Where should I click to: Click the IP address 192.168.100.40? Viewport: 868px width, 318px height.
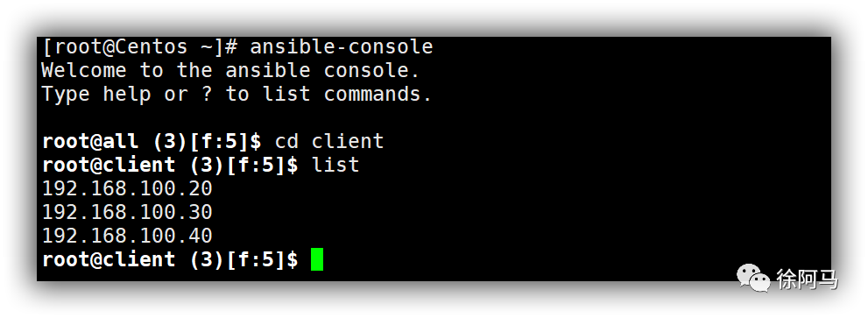click(x=127, y=236)
